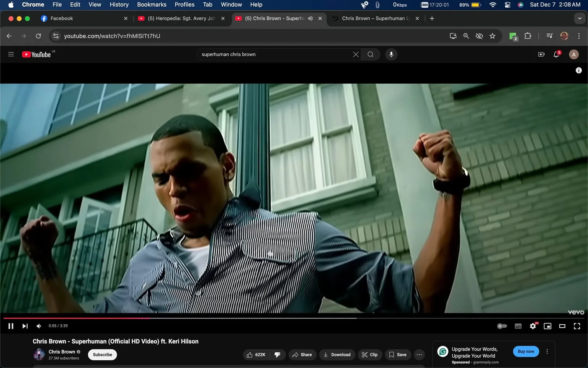Image resolution: width=588 pixels, height=368 pixels.
Task: Search with your voice microphone
Action: [391, 54]
